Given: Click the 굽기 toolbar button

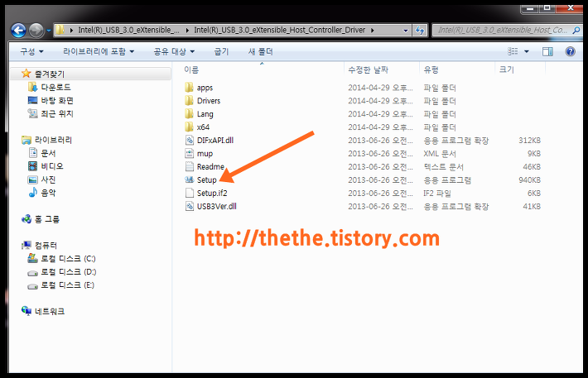Looking at the screenshot, I should 221,51.
